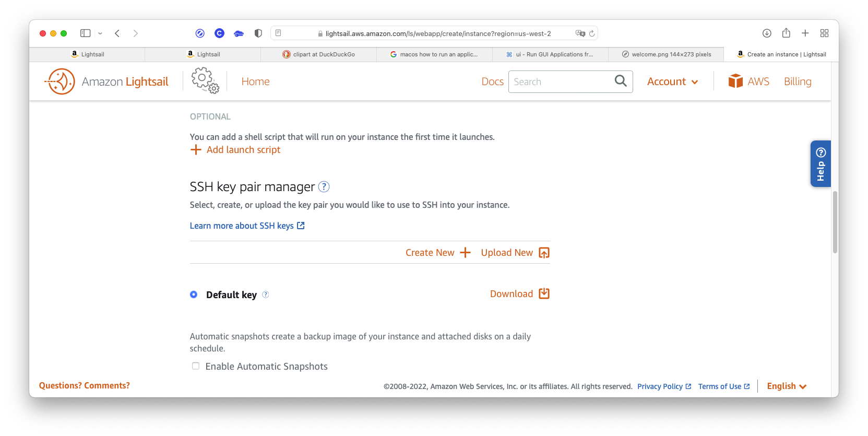The image size is (868, 436).
Task: Click the blue C extension icon
Action: (x=219, y=33)
